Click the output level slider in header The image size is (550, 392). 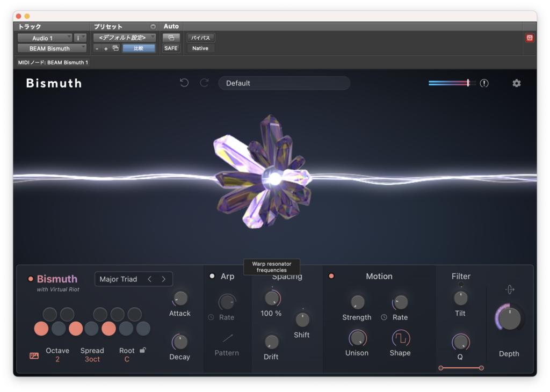click(452, 83)
